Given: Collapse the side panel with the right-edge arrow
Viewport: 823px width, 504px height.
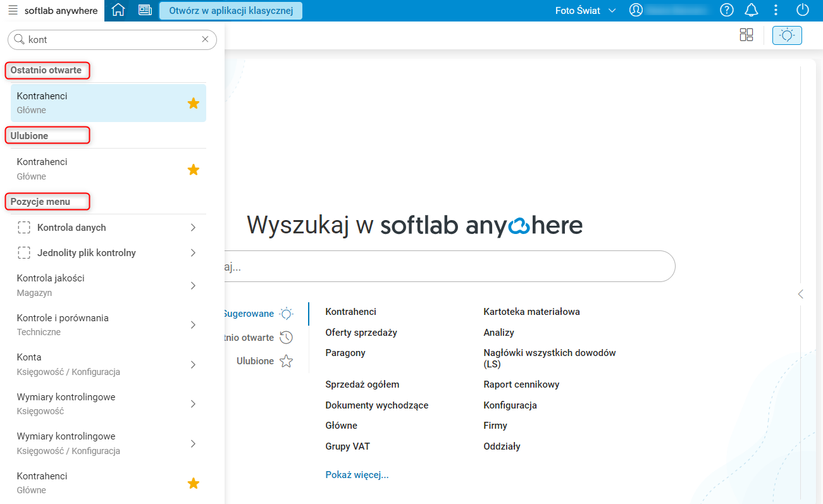Looking at the screenshot, I should (x=801, y=294).
